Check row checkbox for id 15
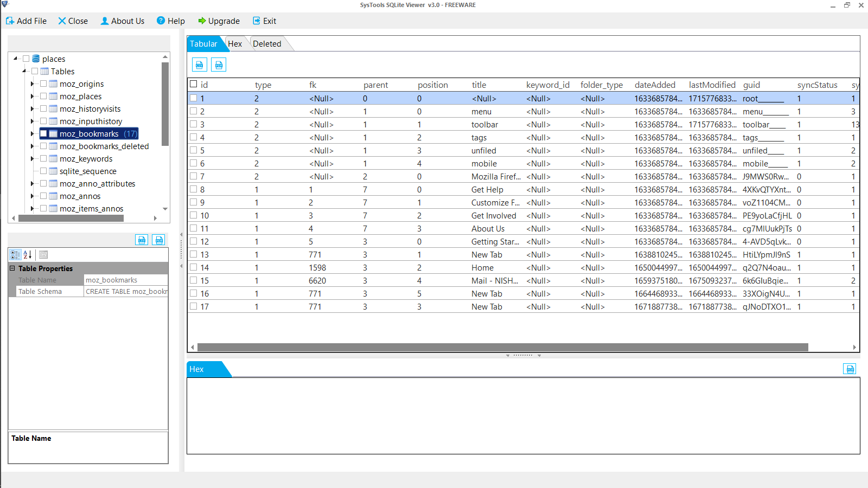Screen dimensions: 868x488 click(193, 280)
